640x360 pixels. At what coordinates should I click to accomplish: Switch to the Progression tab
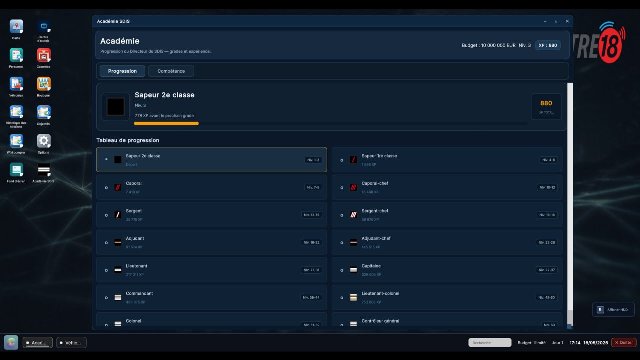122,71
